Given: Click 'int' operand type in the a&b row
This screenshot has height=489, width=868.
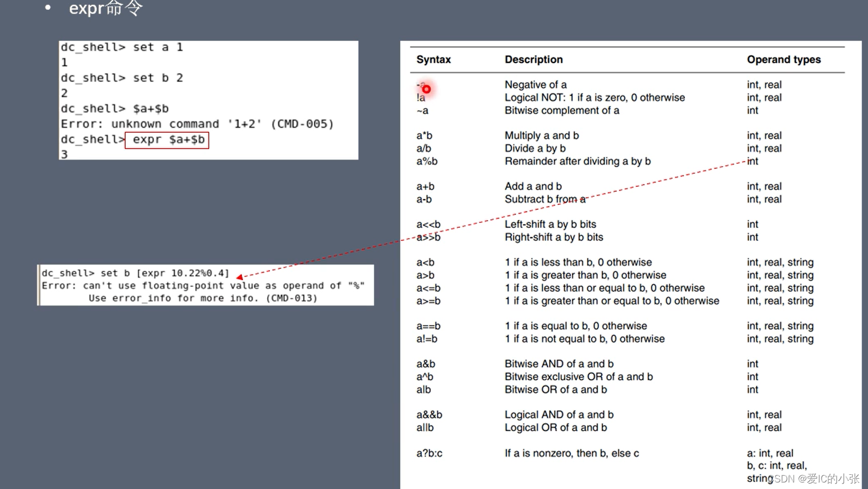Looking at the screenshot, I should coord(753,364).
